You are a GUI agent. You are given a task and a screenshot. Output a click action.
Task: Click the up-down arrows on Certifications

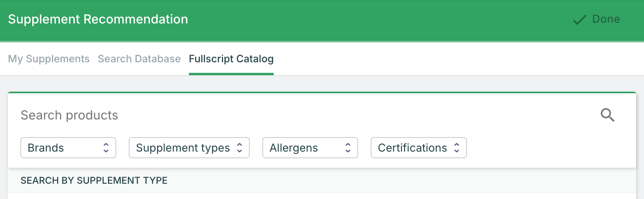tap(457, 148)
